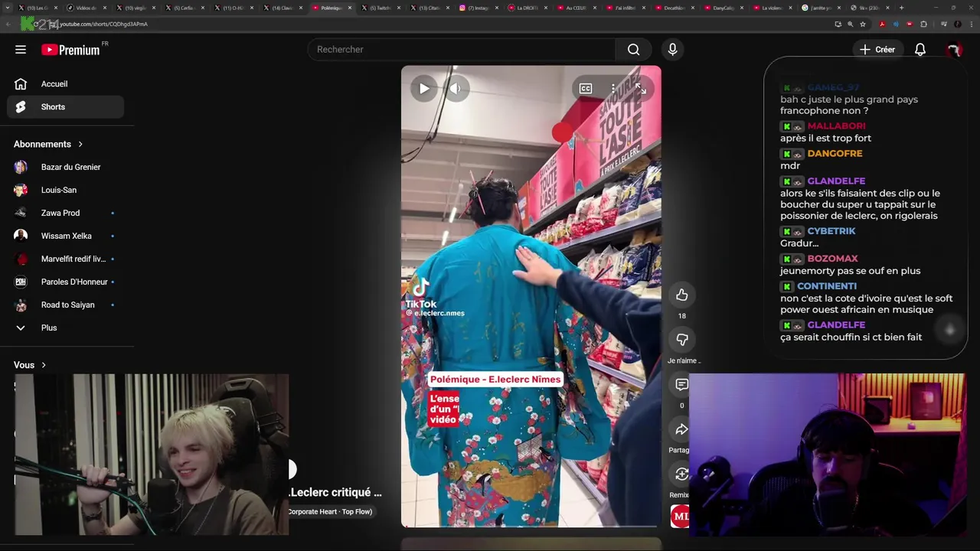Viewport: 980px width, 551px height.
Task: Click the browser address bar URL
Action: [x=103, y=24]
